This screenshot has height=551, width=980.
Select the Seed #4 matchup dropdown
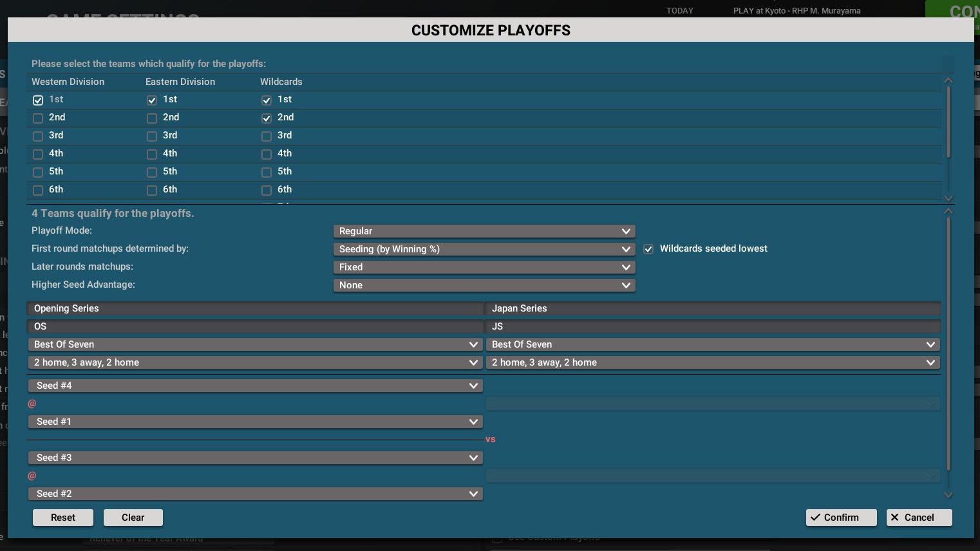click(x=255, y=386)
